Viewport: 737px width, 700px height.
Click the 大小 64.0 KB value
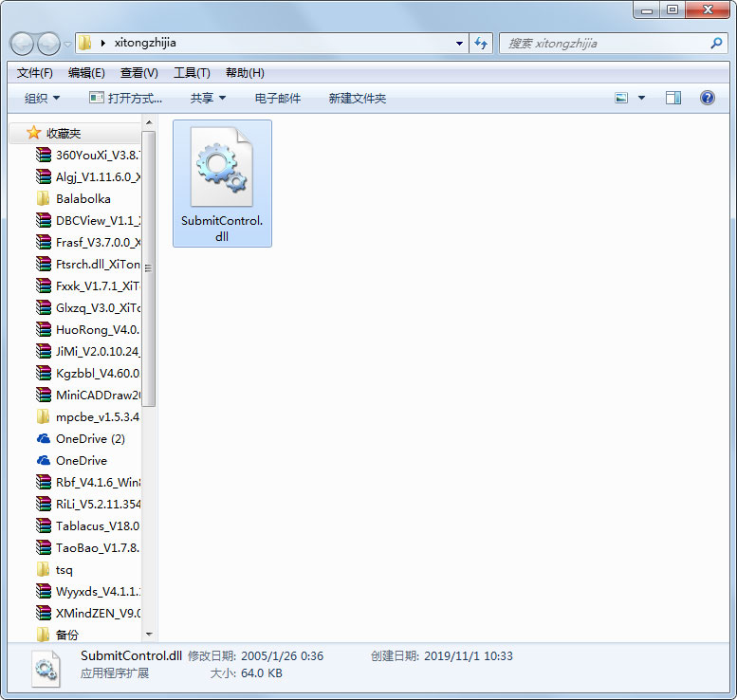(262, 673)
